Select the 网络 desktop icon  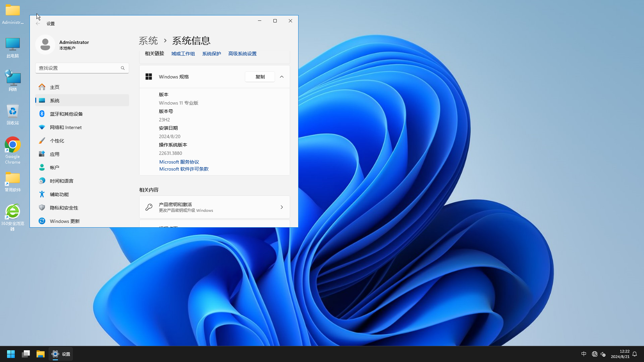13,81
